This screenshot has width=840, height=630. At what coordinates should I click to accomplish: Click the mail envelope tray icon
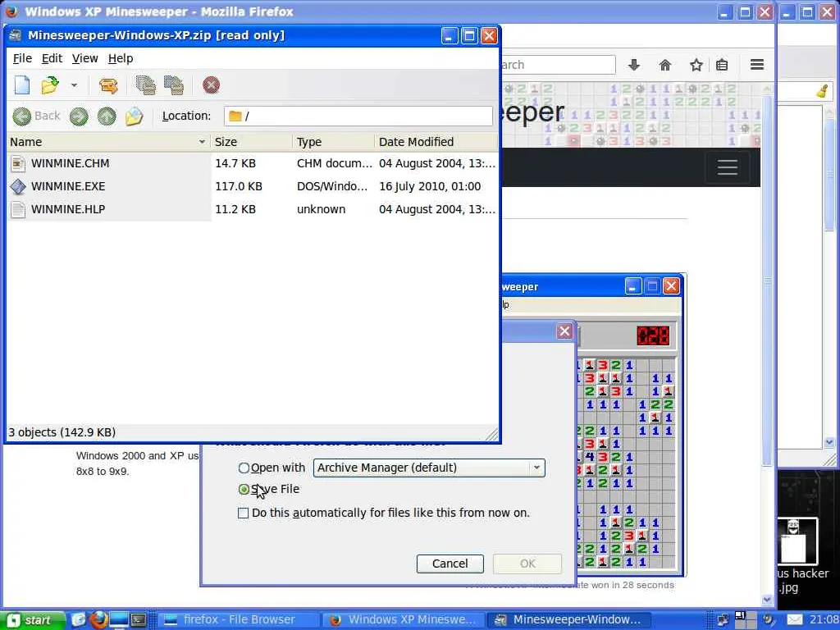(795, 620)
